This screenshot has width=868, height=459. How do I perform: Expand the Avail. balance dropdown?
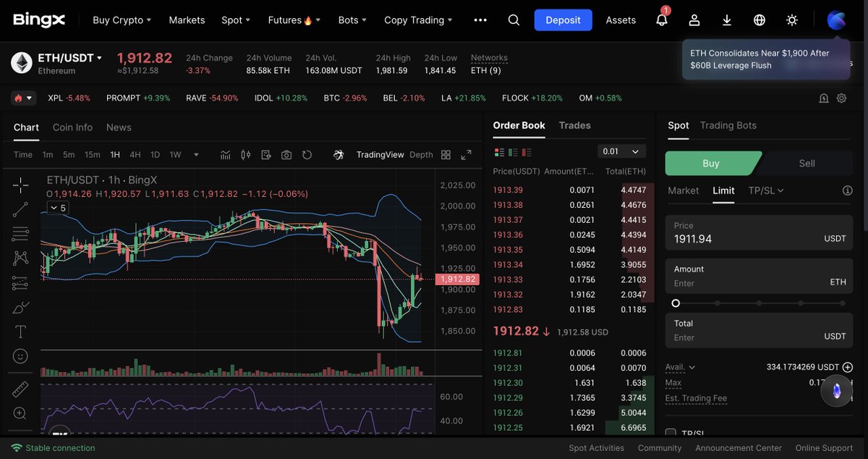click(x=680, y=367)
